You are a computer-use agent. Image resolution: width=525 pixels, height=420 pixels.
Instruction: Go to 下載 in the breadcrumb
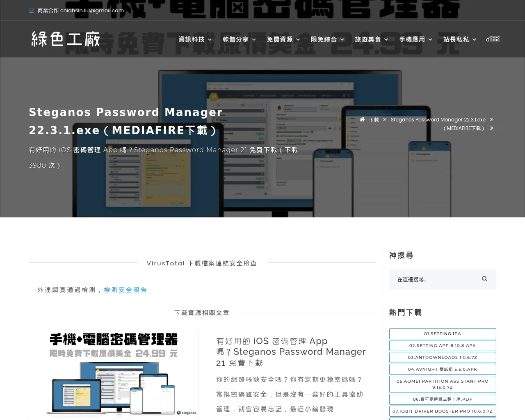[x=374, y=120]
